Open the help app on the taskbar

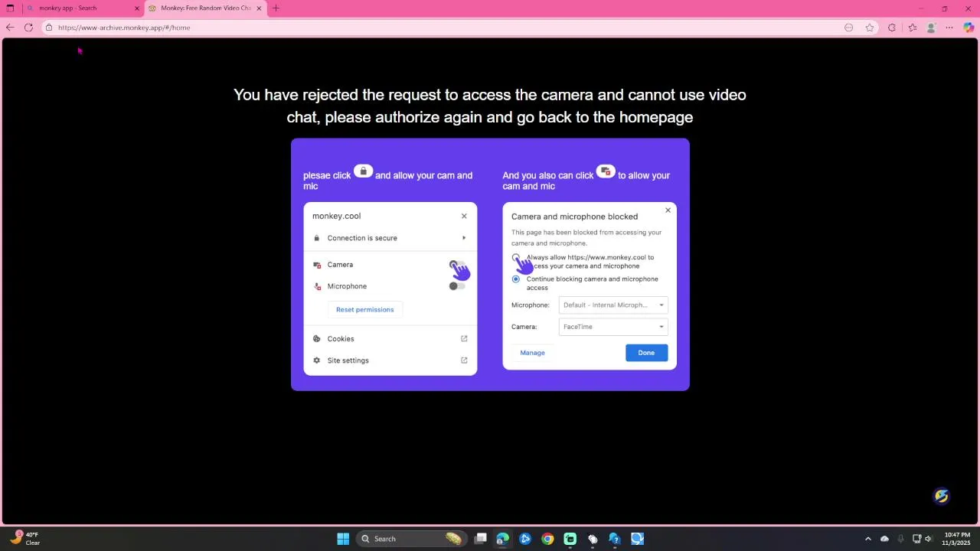(615, 539)
